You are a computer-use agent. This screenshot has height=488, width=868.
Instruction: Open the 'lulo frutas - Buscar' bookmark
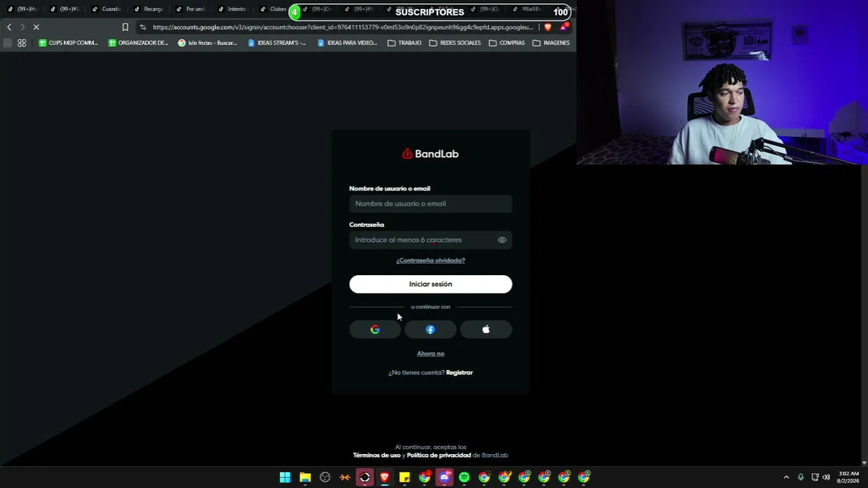[208, 43]
